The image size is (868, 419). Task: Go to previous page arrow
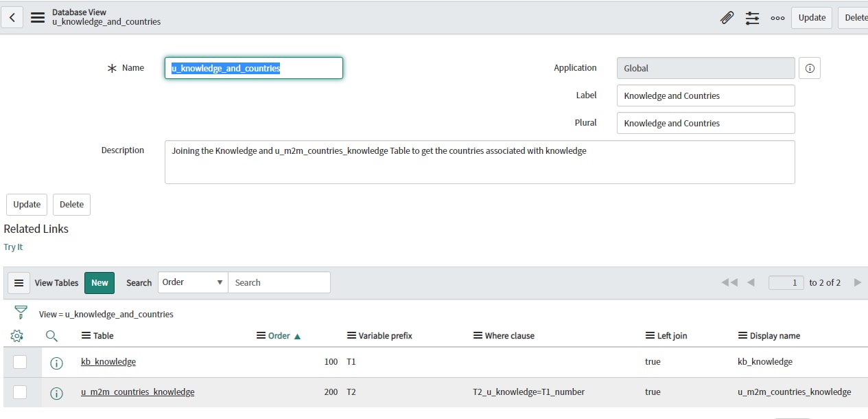click(751, 282)
